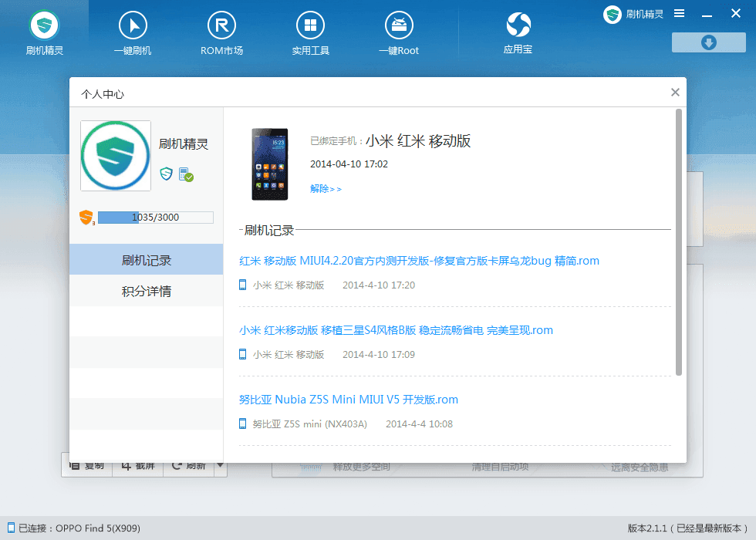
Task: Open the 一键Root android icon
Action: (x=399, y=25)
